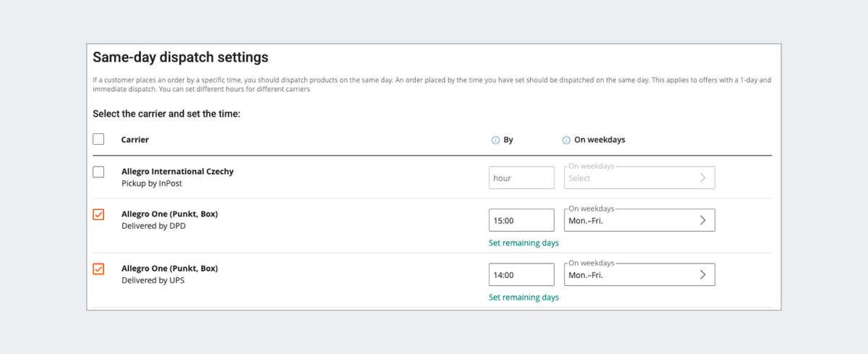Click the Carrier column header
This screenshot has width=868, height=354.
[x=135, y=140]
